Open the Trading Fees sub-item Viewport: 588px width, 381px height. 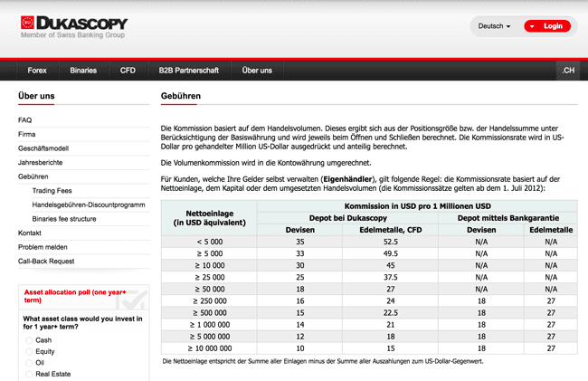click(52, 191)
